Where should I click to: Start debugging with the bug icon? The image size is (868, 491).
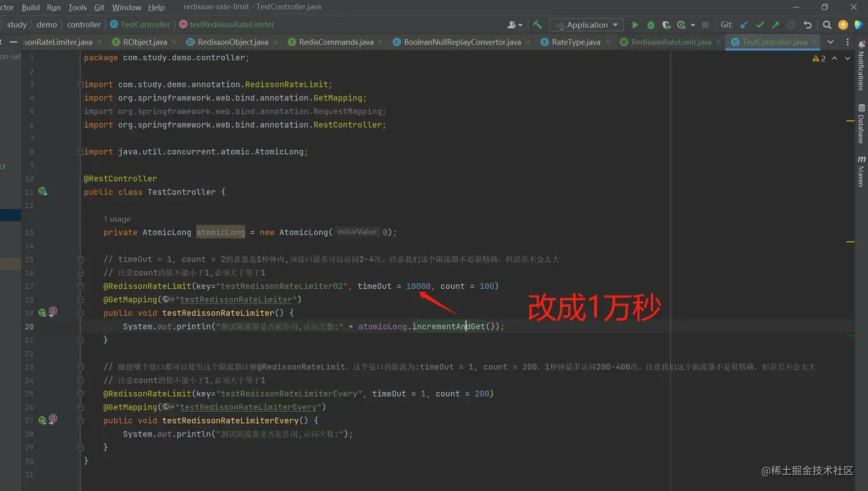point(650,25)
